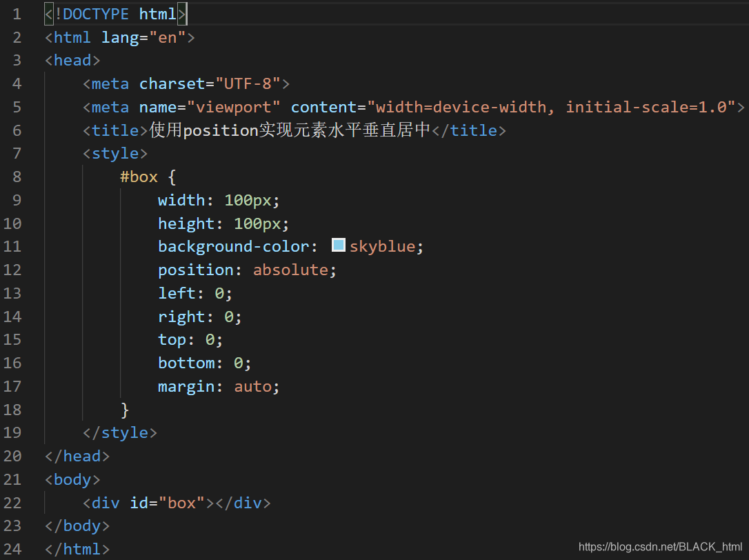Click the closing html tag
The height and width of the screenshot is (560, 749).
(77, 549)
